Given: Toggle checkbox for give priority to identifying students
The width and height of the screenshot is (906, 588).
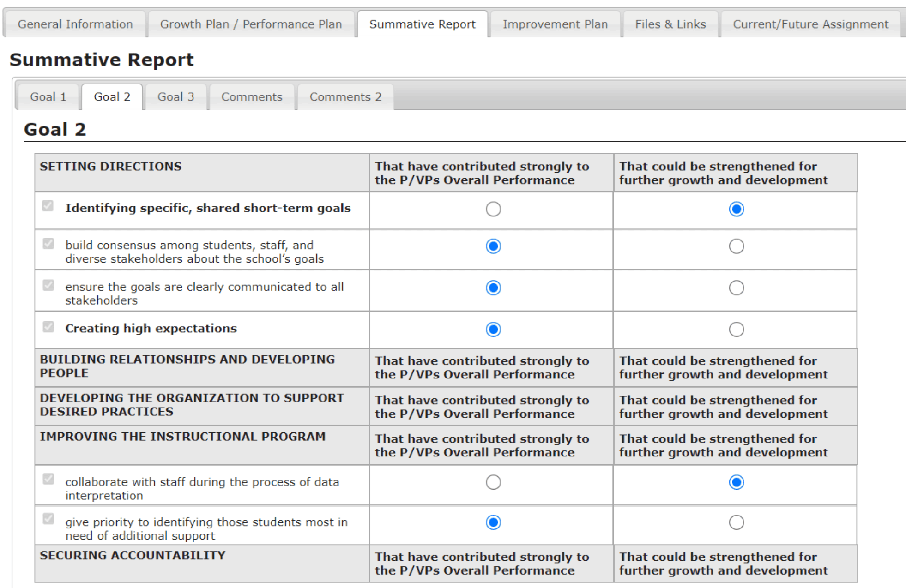Looking at the screenshot, I should coord(48,519).
